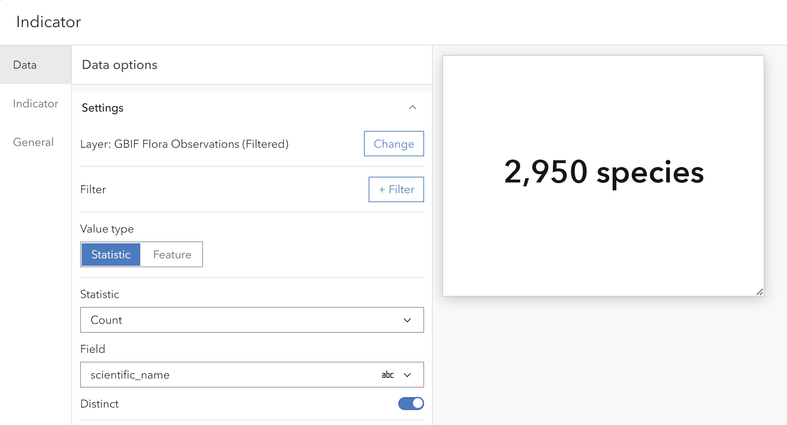787x425 pixels.
Task: Collapse the Settings section
Action: point(412,108)
